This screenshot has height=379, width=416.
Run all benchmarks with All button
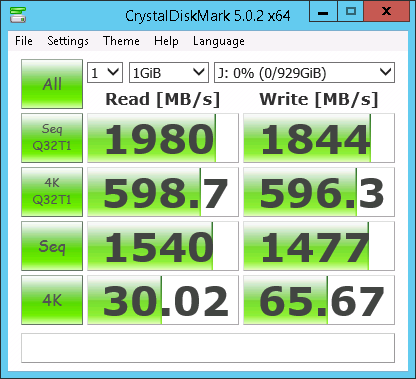pyautogui.click(x=52, y=84)
